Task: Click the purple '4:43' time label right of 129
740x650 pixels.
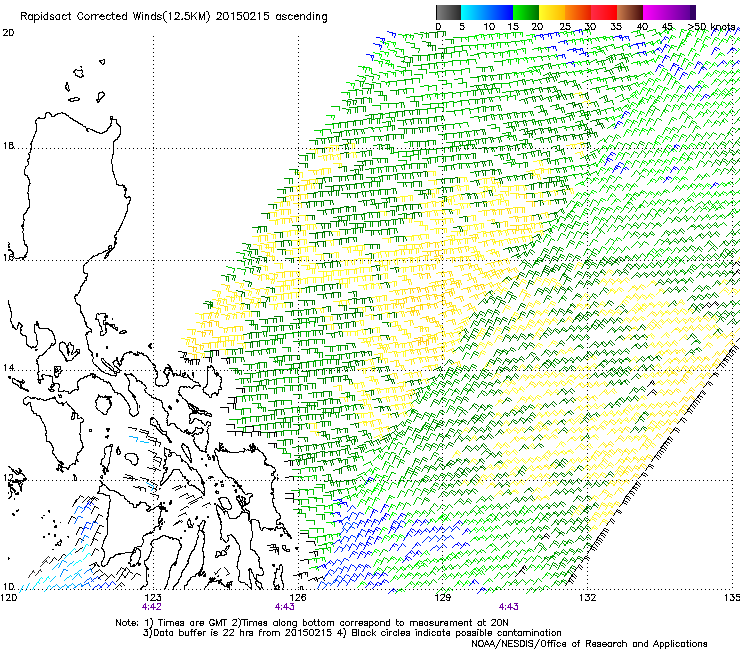Action: tap(508, 607)
